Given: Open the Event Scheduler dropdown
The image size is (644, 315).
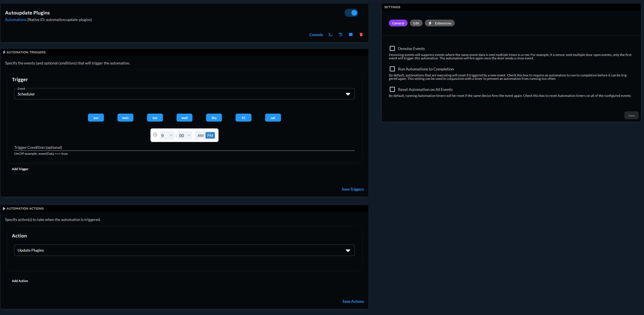Looking at the screenshot, I should [184, 94].
